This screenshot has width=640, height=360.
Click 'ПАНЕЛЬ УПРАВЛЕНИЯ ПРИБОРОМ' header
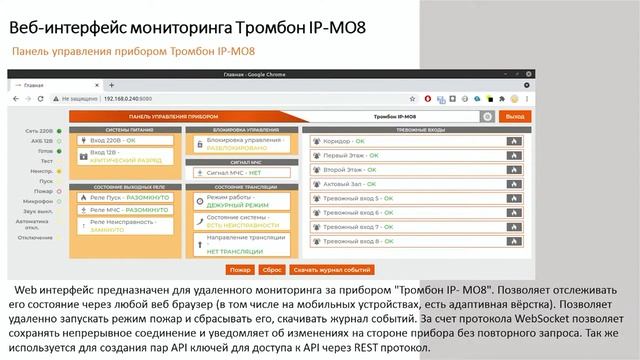173,117
